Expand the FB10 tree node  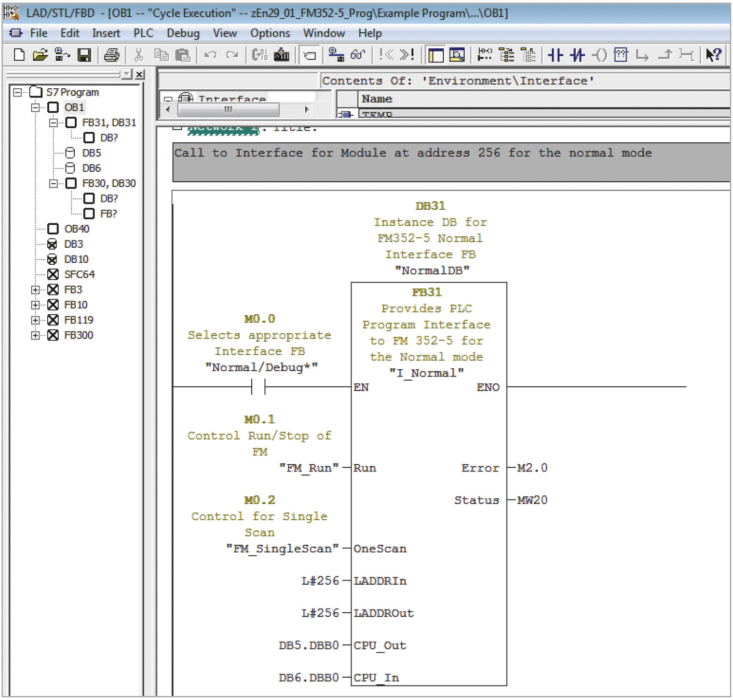(x=35, y=305)
